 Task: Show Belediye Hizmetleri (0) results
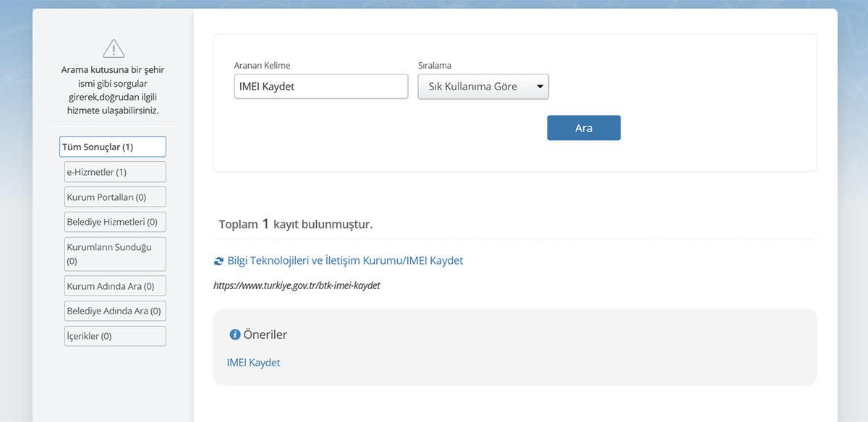(115, 222)
